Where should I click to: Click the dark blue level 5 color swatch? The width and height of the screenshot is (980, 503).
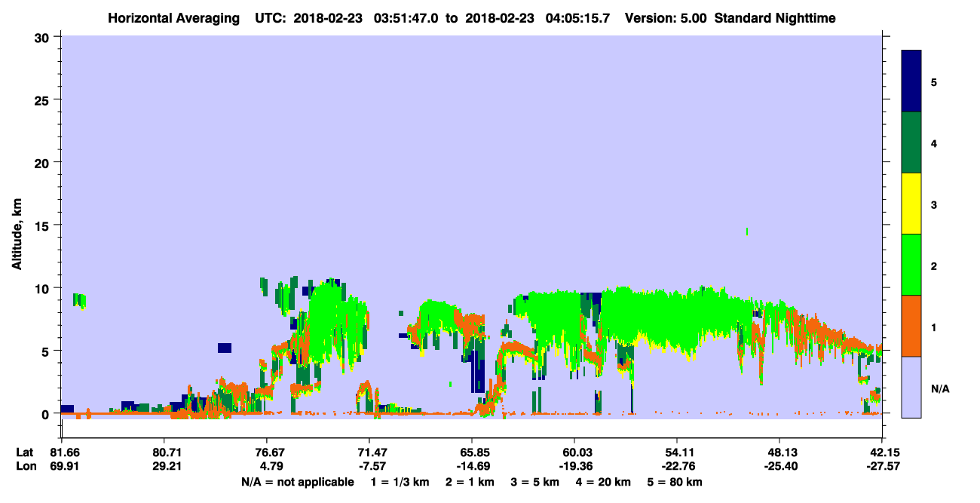(x=911, y=81)
